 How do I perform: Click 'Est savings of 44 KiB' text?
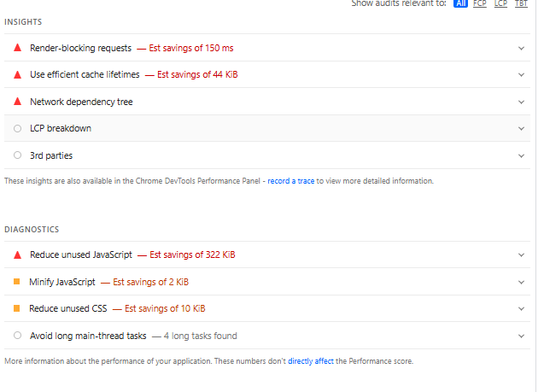pyautogui.click(x=197, y=74)
